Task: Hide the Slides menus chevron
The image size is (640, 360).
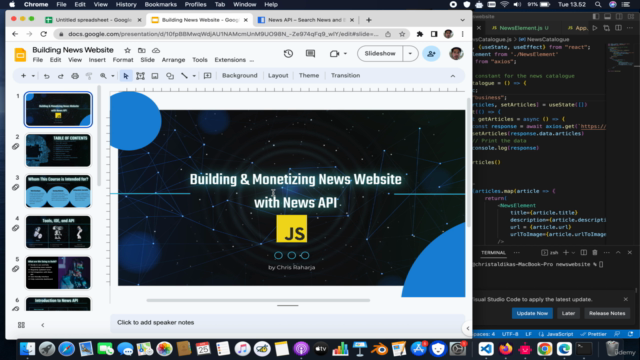Action: [453, 76]
